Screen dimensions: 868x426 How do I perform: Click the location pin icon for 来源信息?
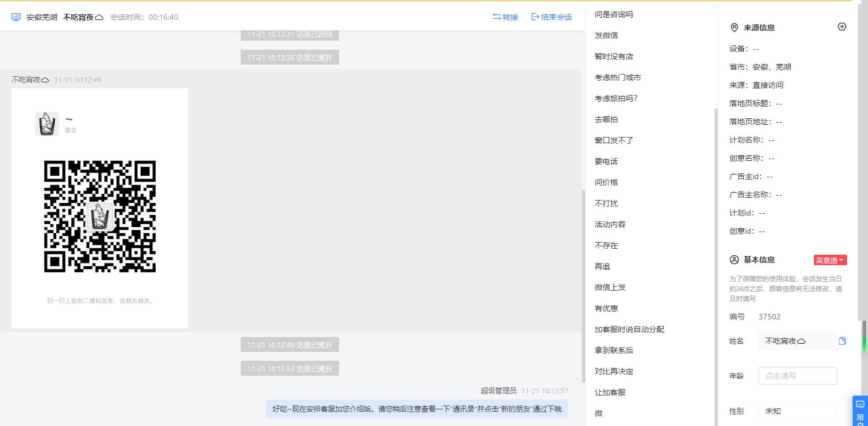[734, 28]
